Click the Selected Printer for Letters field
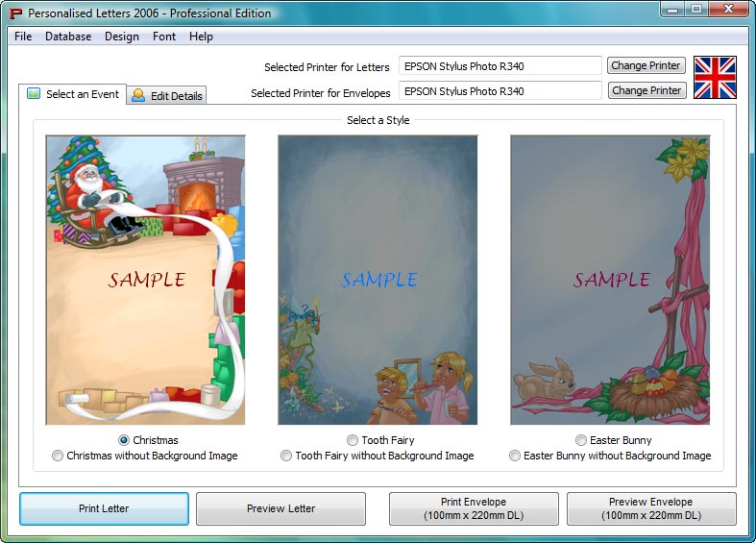The image size is (756, 543). coord(500,65)
